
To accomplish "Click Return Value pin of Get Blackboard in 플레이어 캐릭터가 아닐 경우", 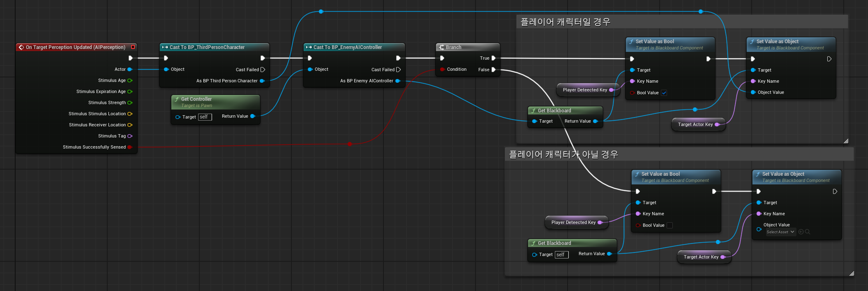I will click(x=609, y=254).
